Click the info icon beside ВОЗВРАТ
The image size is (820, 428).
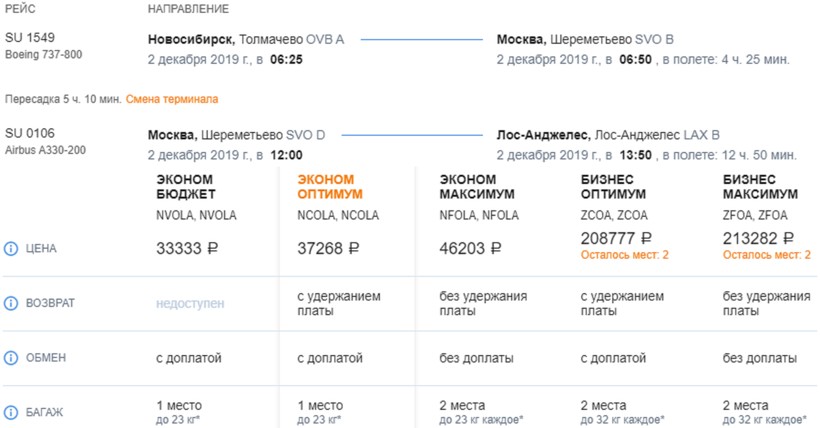click(12, 303)
